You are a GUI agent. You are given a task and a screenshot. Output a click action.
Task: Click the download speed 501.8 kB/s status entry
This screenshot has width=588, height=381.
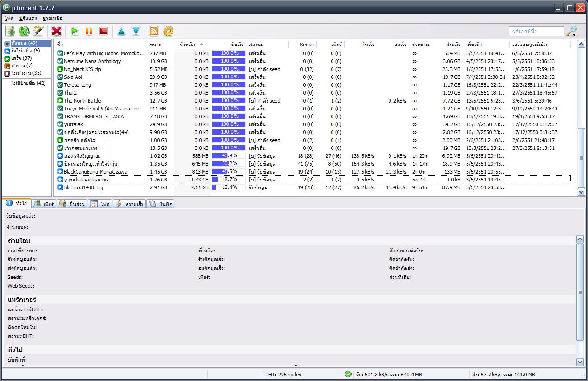[x=389, y=375]
